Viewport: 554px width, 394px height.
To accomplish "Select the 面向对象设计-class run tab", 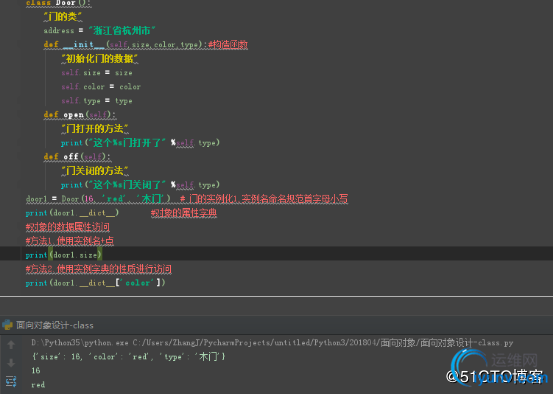I will pyautogui.click(x=55, y=325).
